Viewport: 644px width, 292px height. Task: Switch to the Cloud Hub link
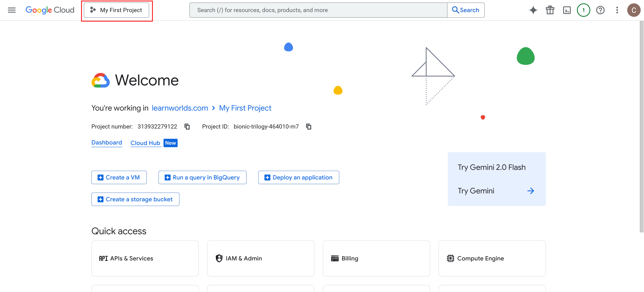[145, 143]
